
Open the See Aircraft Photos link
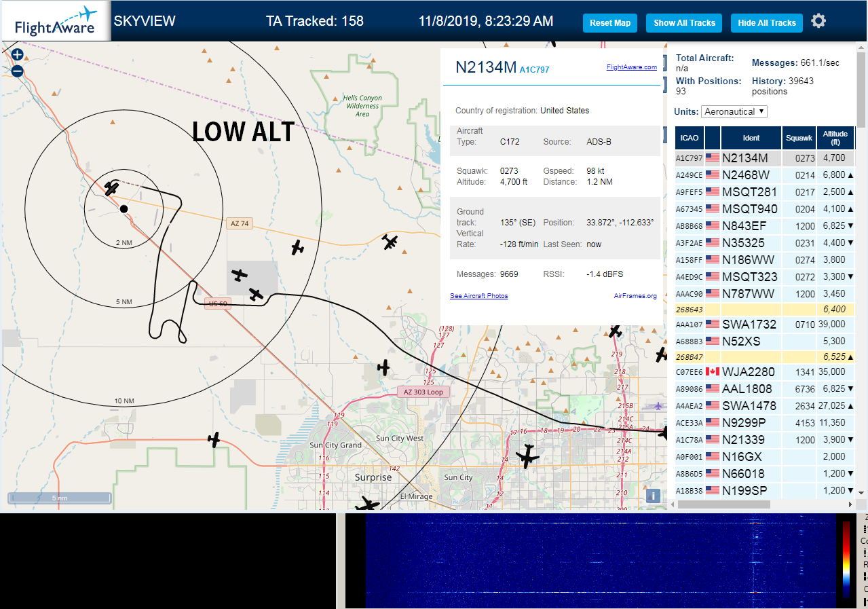[x=478, y=296]
